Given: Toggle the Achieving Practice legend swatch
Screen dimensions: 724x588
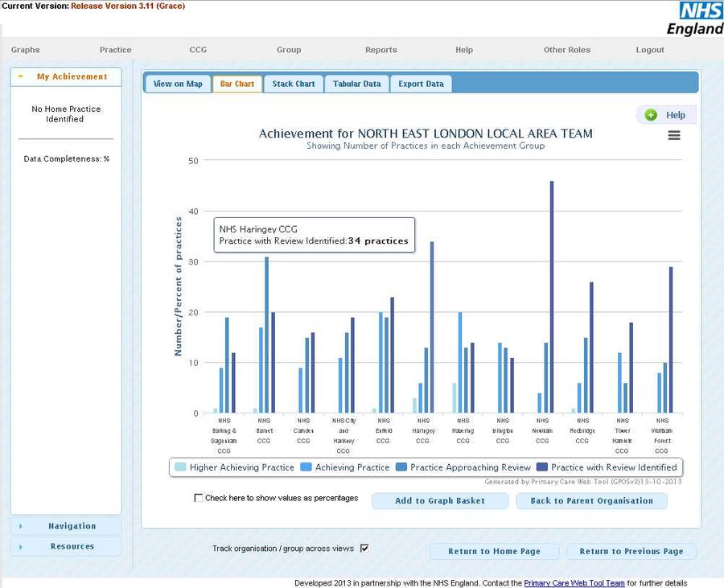Looking at the screenshot, I should tap(306, 467).
